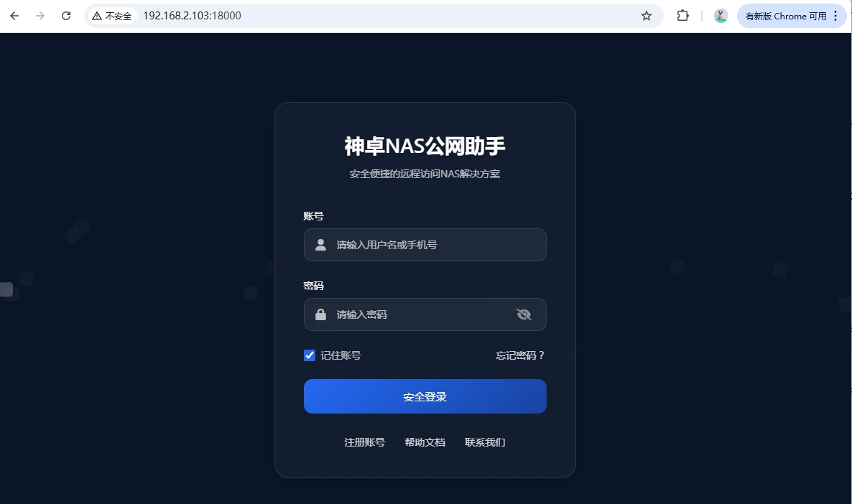This screenshot has height=504, width=852.
Task: Click the 记住账号 label text
Action: click(x=341, y=355)
